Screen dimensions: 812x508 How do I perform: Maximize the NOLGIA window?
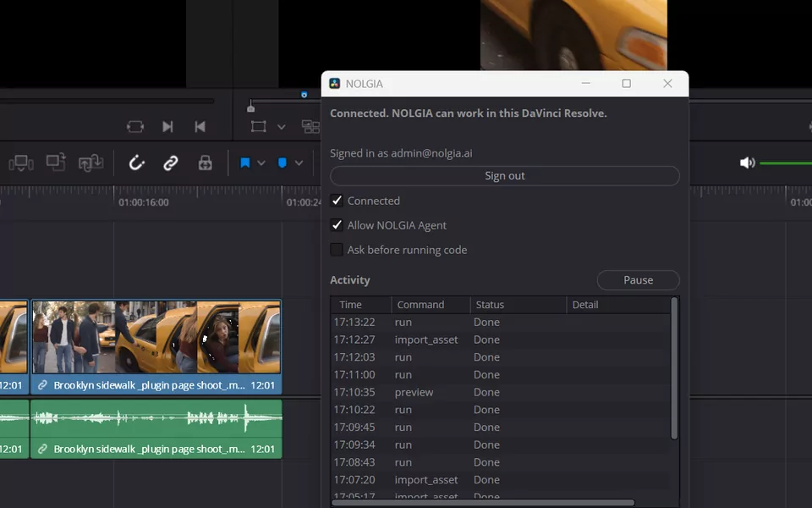(626, 84)
